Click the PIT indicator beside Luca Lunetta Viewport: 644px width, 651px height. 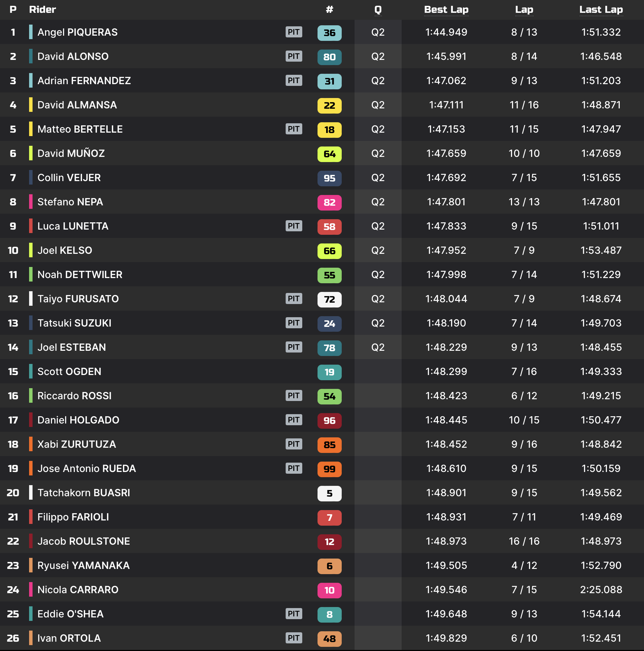(294, 226)
